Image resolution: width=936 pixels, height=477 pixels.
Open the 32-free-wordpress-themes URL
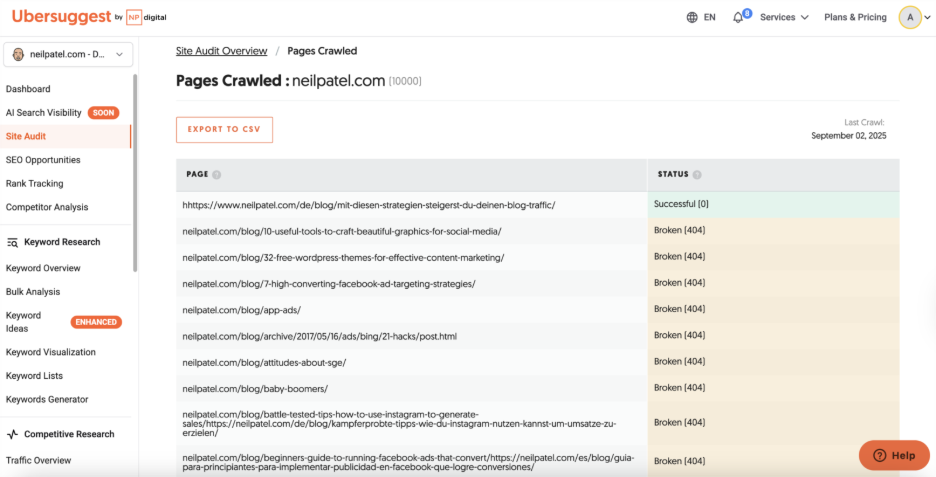coord(343,257)
